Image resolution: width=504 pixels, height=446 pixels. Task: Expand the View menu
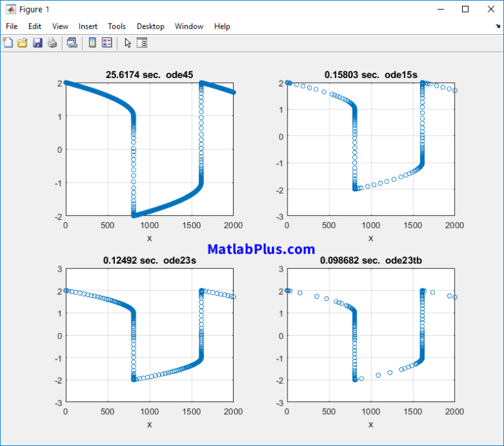[60, 26]
